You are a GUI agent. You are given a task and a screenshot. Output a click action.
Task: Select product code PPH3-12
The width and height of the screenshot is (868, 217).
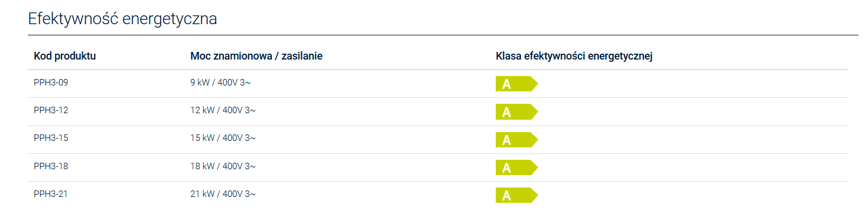[51, 110]
